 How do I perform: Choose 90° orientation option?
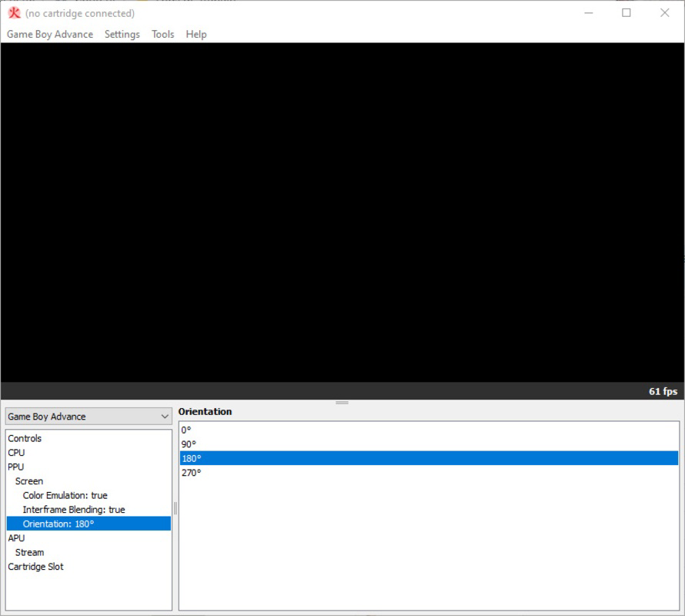click(429, 444)
